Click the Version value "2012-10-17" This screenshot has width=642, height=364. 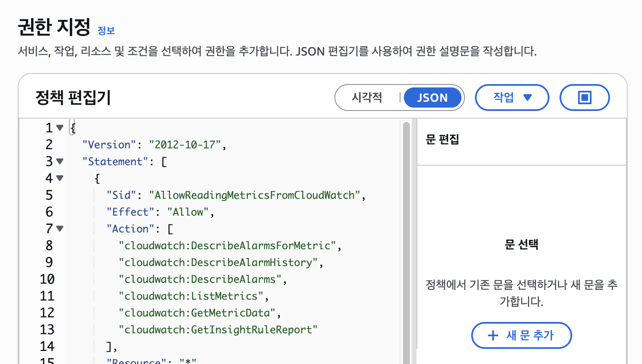tap(185, 145)
